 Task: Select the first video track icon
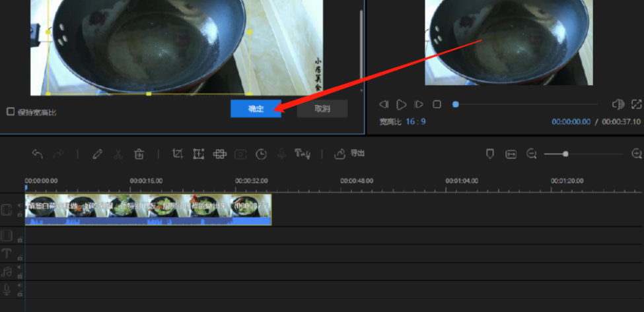tap(6, 210)
